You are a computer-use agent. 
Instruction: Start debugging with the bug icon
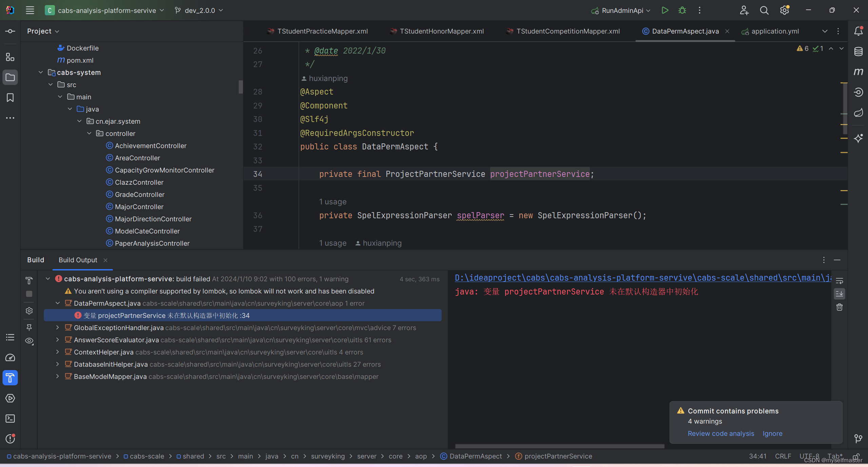682,10
